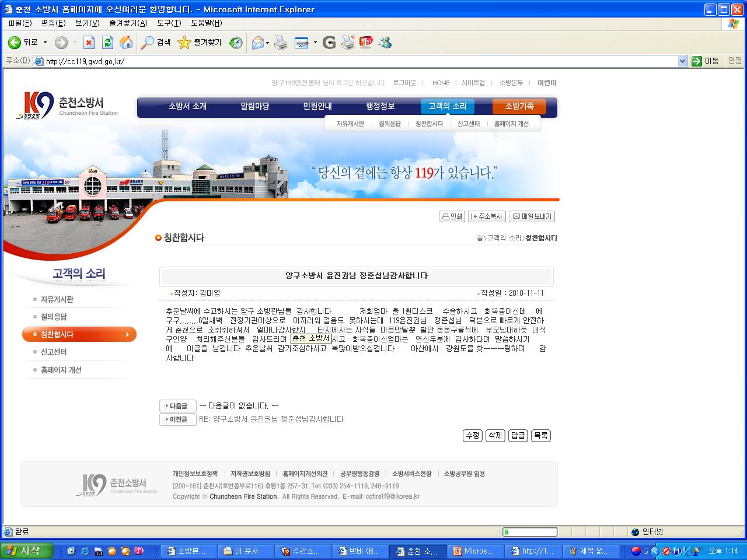Open the Messenger icon in toolbar
The image size is (747, 560).
385,43
